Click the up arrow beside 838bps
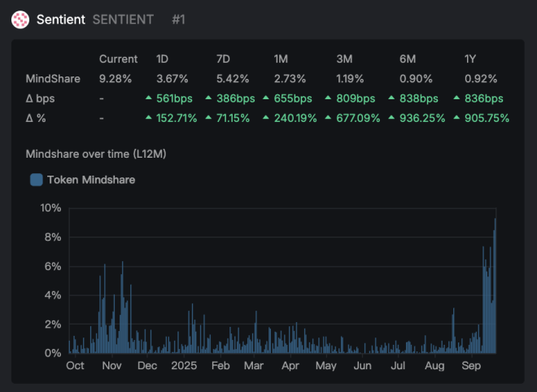 pos(391,98)
